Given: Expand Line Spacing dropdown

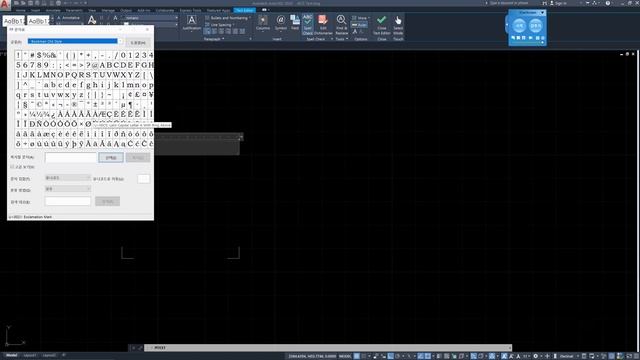Looking at the screenshot, I should click(x=220, y=24).
